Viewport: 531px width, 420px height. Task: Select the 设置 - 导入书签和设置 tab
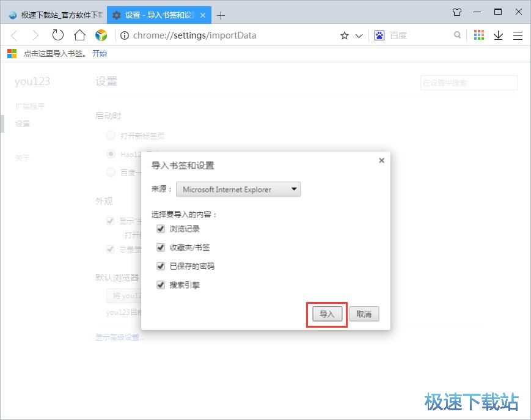[x=159, y=15]
